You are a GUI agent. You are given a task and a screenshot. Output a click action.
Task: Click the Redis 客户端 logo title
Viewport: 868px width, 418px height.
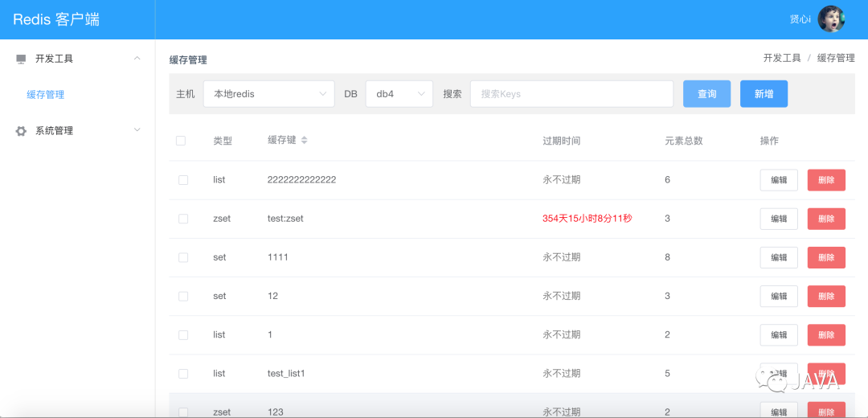click(x=56, y=19)
